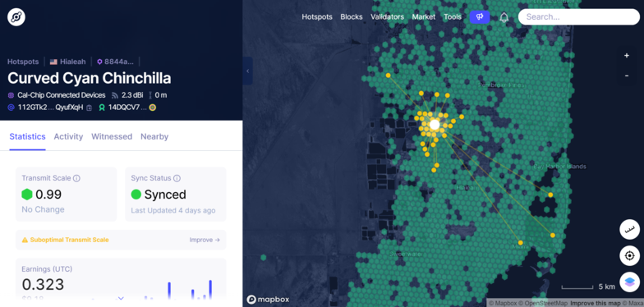Click the 112GTk2 hotspot address text
The width and height of the screenshot is (644, 307).
click(x=50, y=108)
